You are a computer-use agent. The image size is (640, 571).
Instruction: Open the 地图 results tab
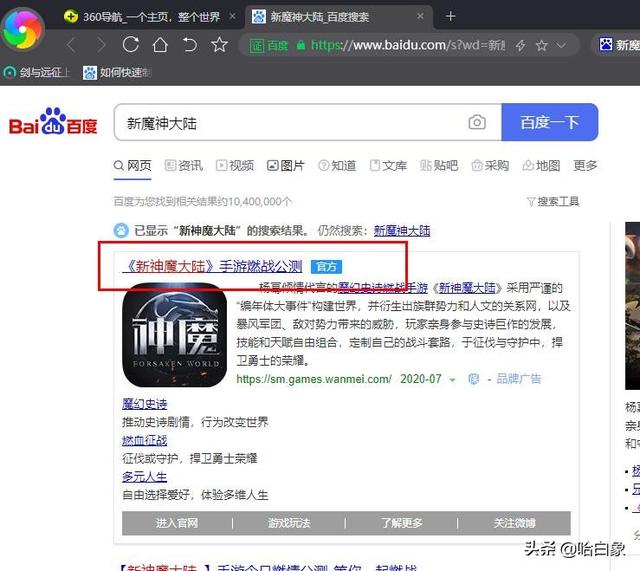pos(541,166)
